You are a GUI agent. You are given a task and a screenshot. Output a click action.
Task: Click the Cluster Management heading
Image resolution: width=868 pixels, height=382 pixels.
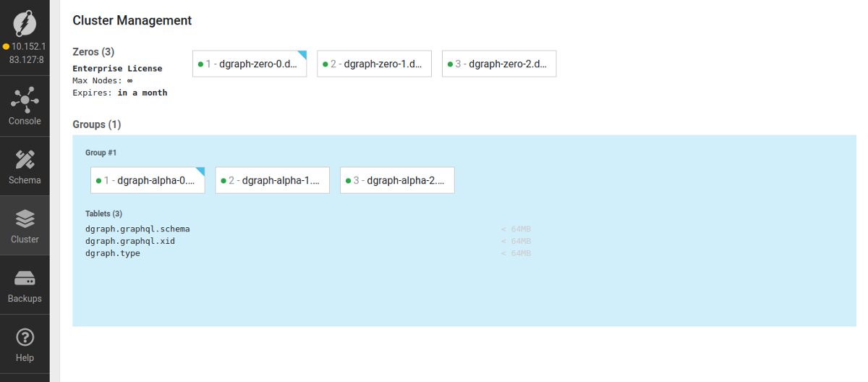pos(132,20)
